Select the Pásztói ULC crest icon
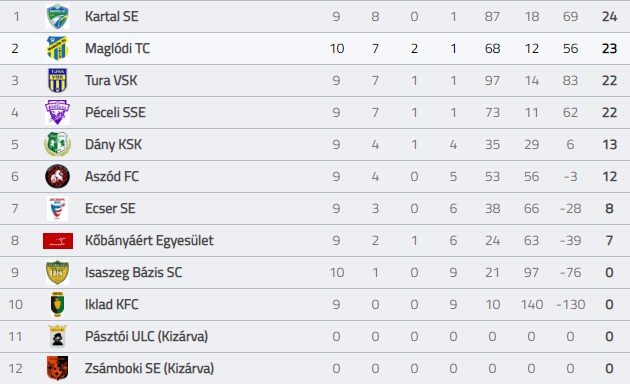This screenshot has height=384, width=630. point(57,336)
